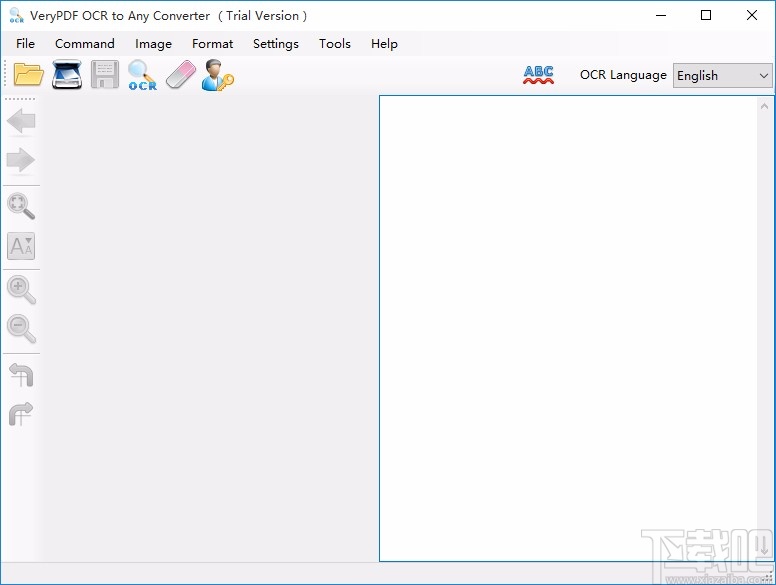Open registration via user key icon
Image resolution: width=776 pixels, height=585 pixels.
[x=218, y=75]
